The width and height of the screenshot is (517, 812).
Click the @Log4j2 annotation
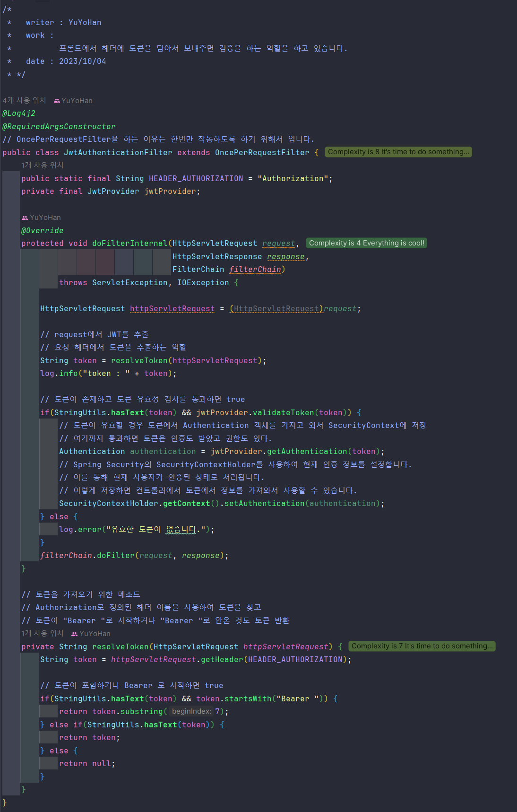(x=19, y=114)
